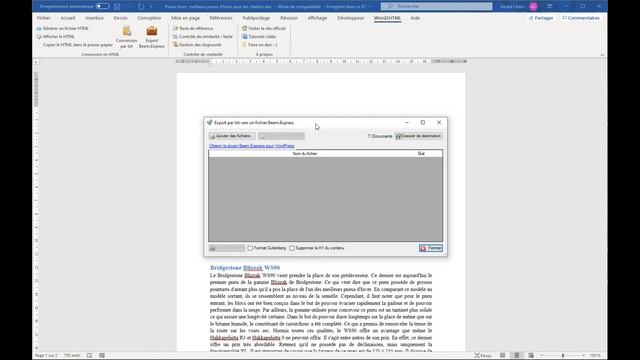Click Bridgestone Blizzak WS90 heading

pos(245,268)
